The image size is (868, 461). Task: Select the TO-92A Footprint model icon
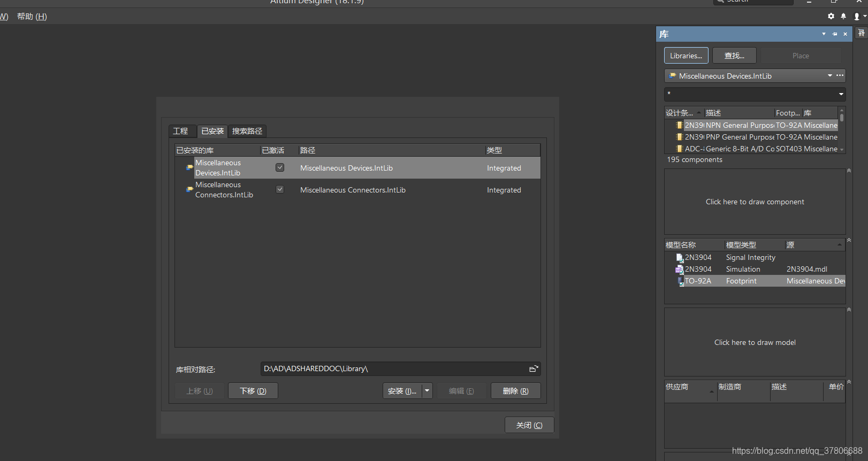[x=681, y=281]
